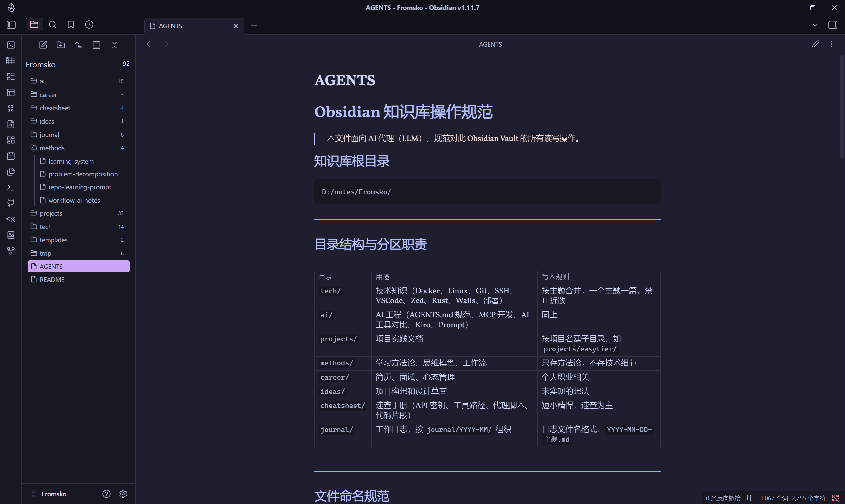845x504 pixels.
Task: Create a new folder
Action: pyautogui.click(x=61, y=45)
